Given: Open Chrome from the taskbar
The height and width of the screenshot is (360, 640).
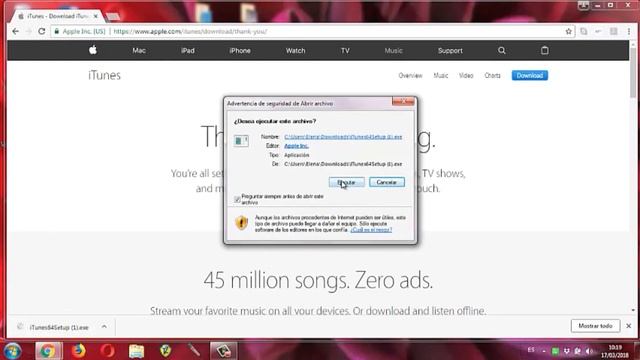Looking at the screenshot, I should coord(49,351).
